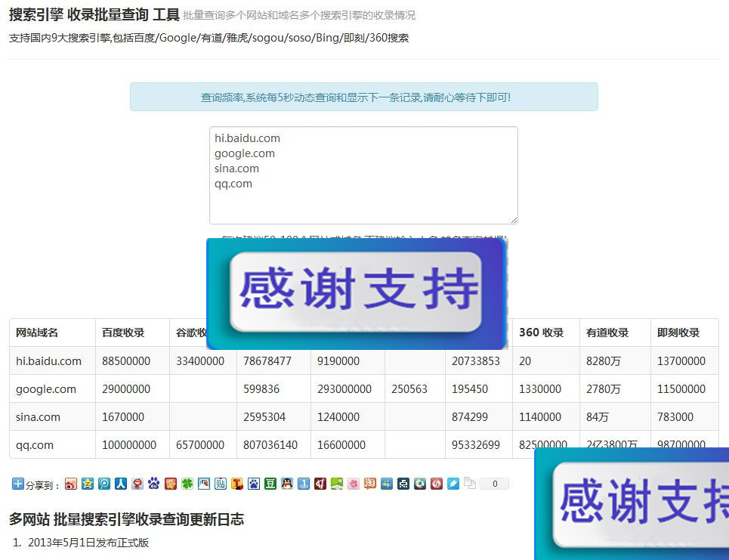Share to Douban via green 豆 icon
This screenshot has height=560, width=729.
[x=270, y=484]
